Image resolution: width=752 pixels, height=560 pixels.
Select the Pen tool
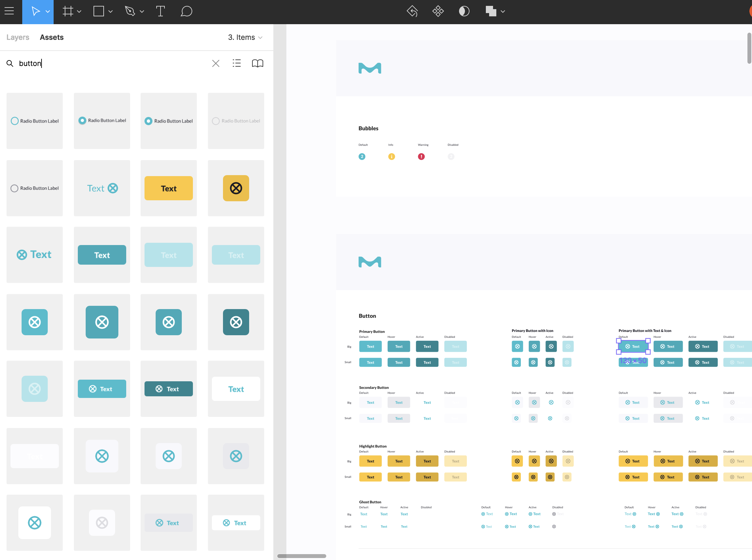[130, 11]
